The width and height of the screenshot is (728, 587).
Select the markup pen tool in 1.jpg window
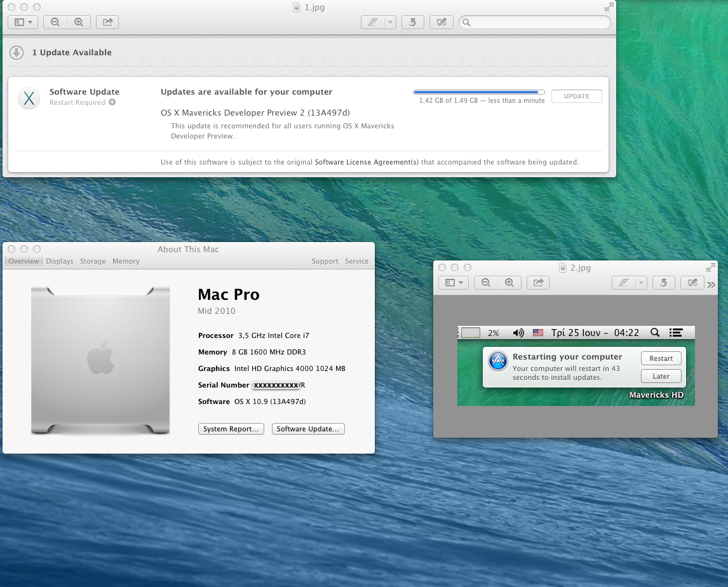[x=373, y=22]
